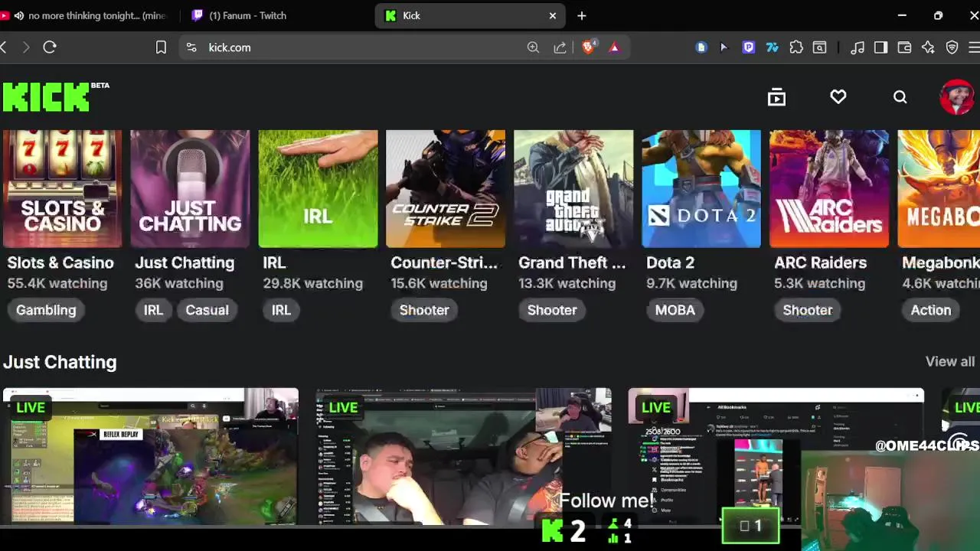Open the Just Chatting section heading
Screen dimensions: 980x551
coord(60,362)
